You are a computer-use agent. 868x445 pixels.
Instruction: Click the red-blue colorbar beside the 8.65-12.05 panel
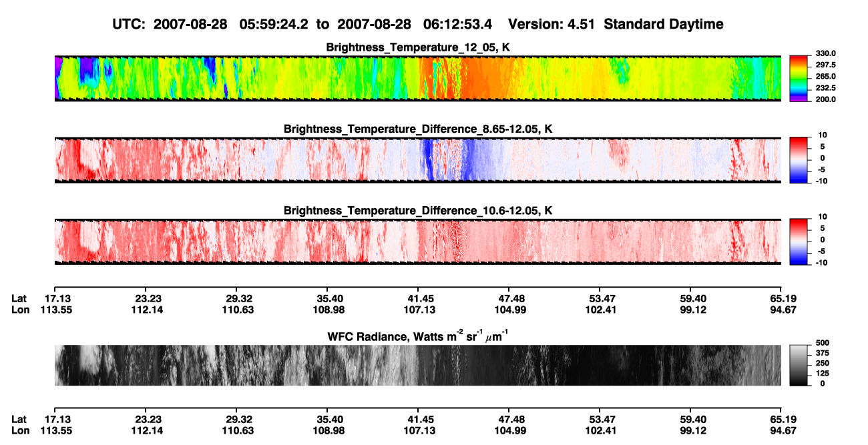tap(799, 160)
